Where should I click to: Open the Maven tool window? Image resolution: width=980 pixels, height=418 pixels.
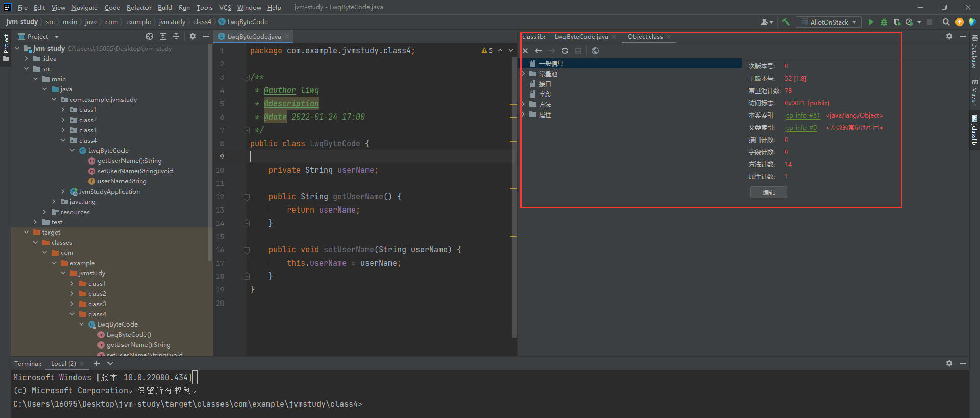[974, 92]
